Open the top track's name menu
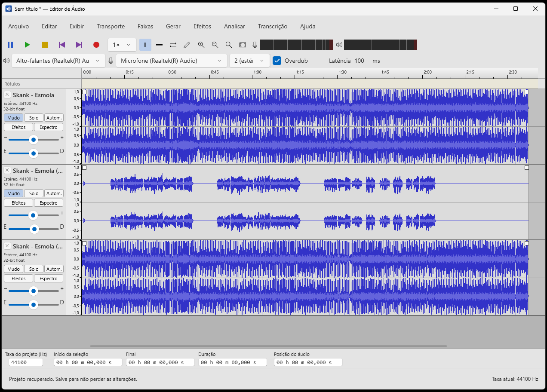547x392 pixels. click(34, 95)
